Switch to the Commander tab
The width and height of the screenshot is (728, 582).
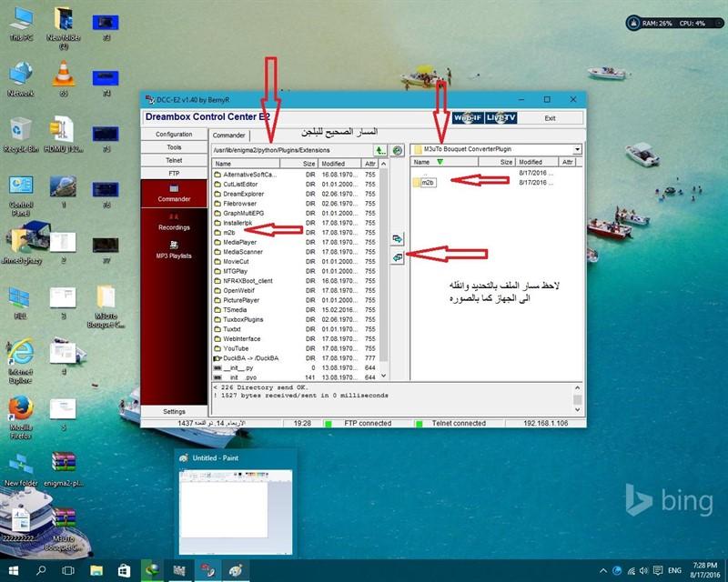[x=229, y=135]
